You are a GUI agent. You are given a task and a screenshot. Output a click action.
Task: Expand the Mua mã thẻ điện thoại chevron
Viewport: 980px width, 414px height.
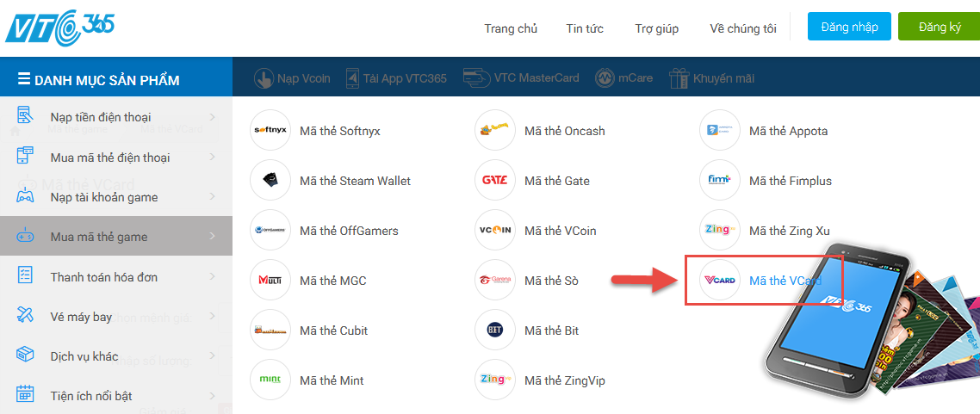point(213,157)
